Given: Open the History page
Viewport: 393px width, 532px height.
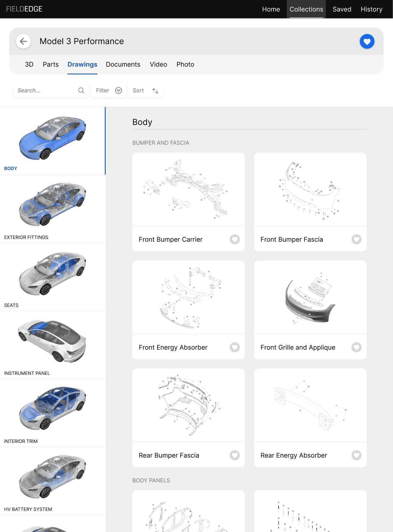Looking at the screenshot, I should [x=372, y=9].
